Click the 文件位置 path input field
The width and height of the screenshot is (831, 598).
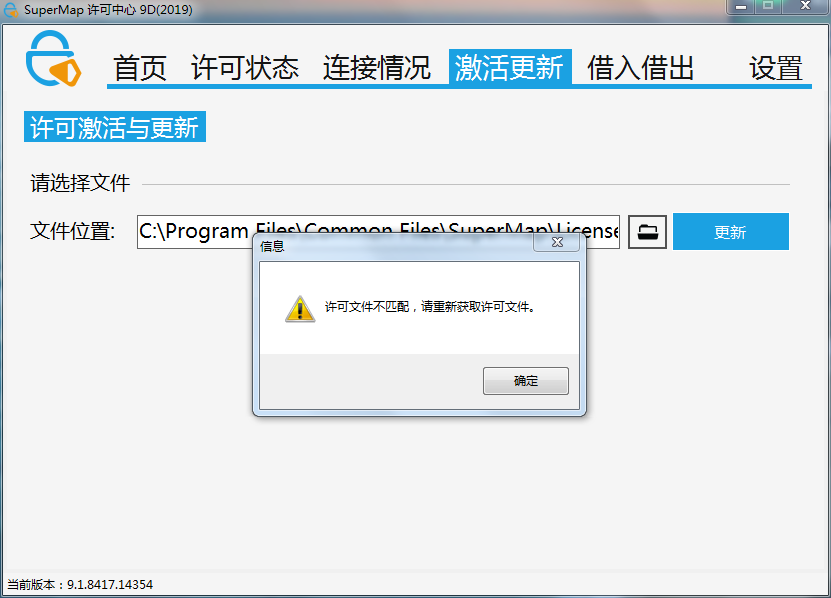click(378, 232)
